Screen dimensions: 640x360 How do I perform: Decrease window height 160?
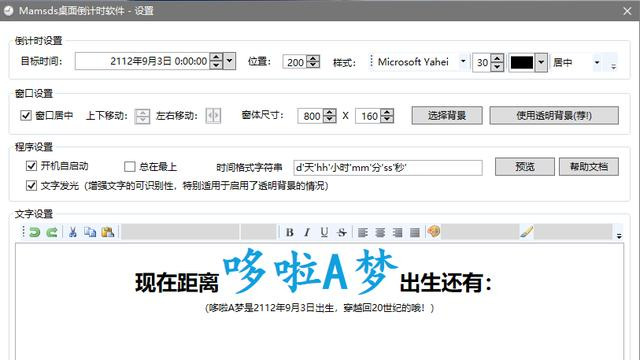pyautogui.click(x=387, y=120)
